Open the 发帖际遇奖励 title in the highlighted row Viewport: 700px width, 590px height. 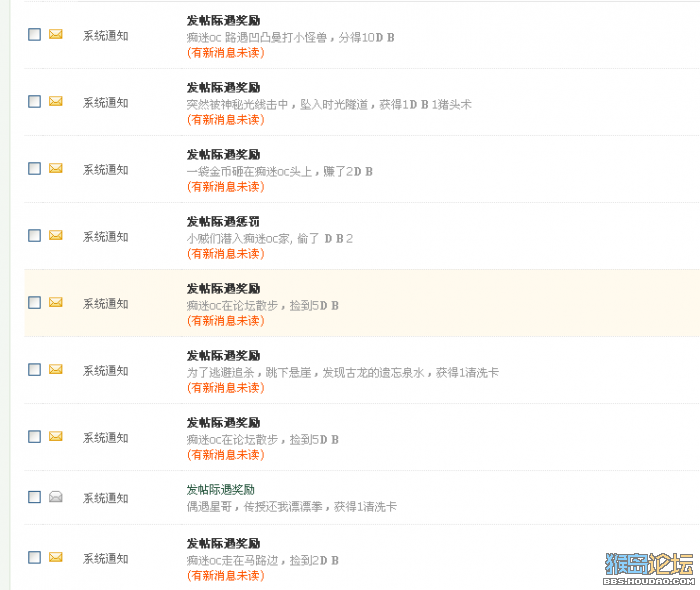click(x=223, y=288)
